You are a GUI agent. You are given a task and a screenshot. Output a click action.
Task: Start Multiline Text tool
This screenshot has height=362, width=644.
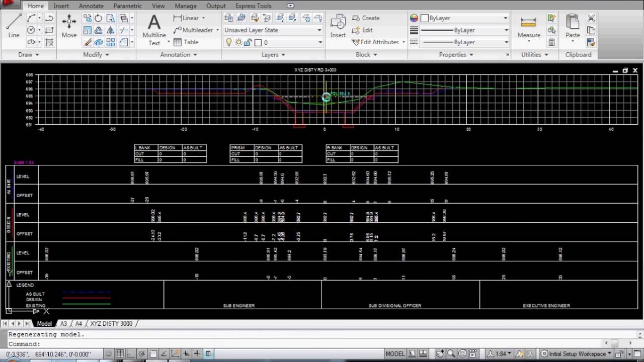click(154, 29)
